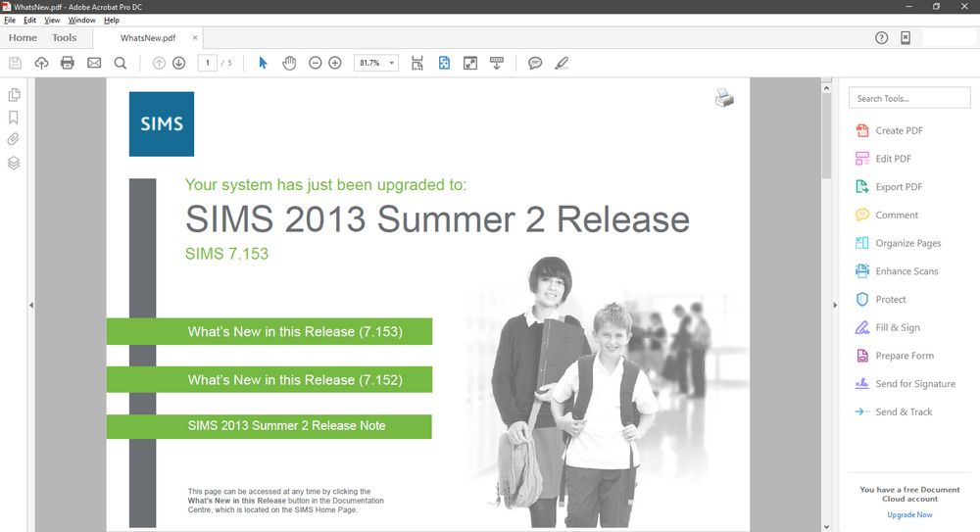The height and width of the screenshot is (532, 980).
Task: Click the scrolling page fit icon
Action: click(417, 63)
